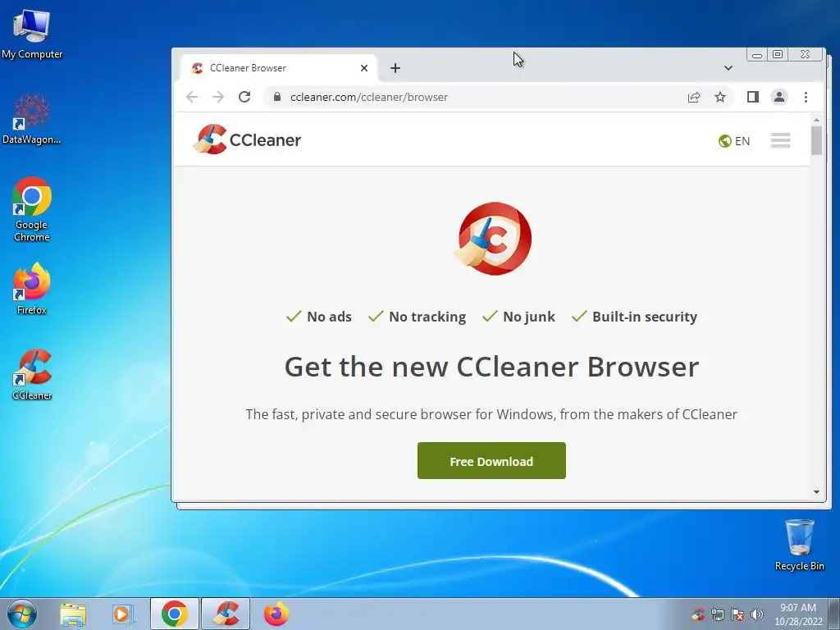Viewport: 840px width, 630px height.
Task: Select the CCleaner Browser tab
Action: coord(279,68)
